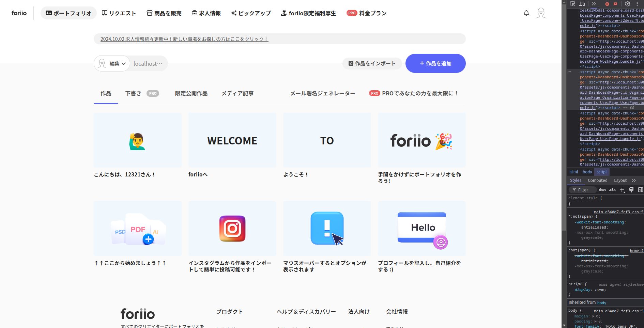Screen dimensions: 644x328
Task: Open notifications via the bell icon
Action: (526, 13)
